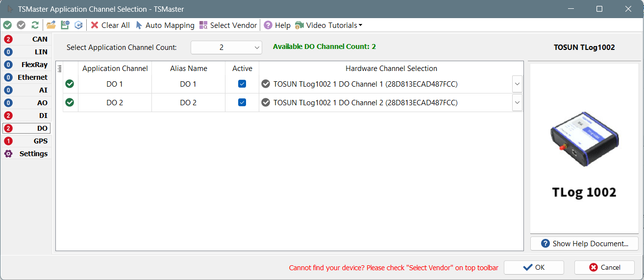Switch to the DI channel tab

pos(26,116)
